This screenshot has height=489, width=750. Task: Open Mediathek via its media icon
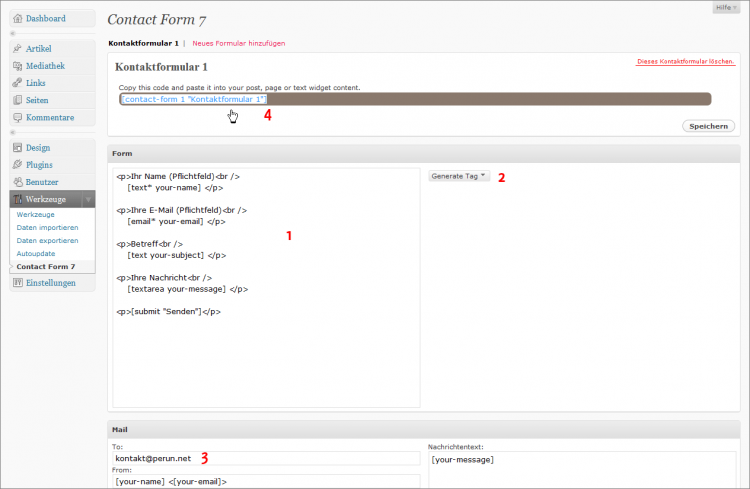click(x=18, y=66)
